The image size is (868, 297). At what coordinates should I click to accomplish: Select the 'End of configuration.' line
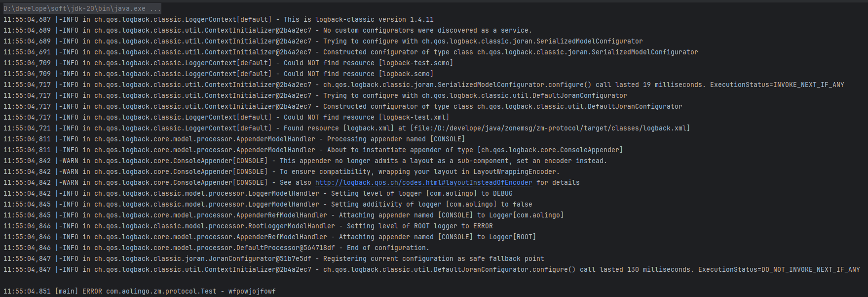(x=217, y=248)
